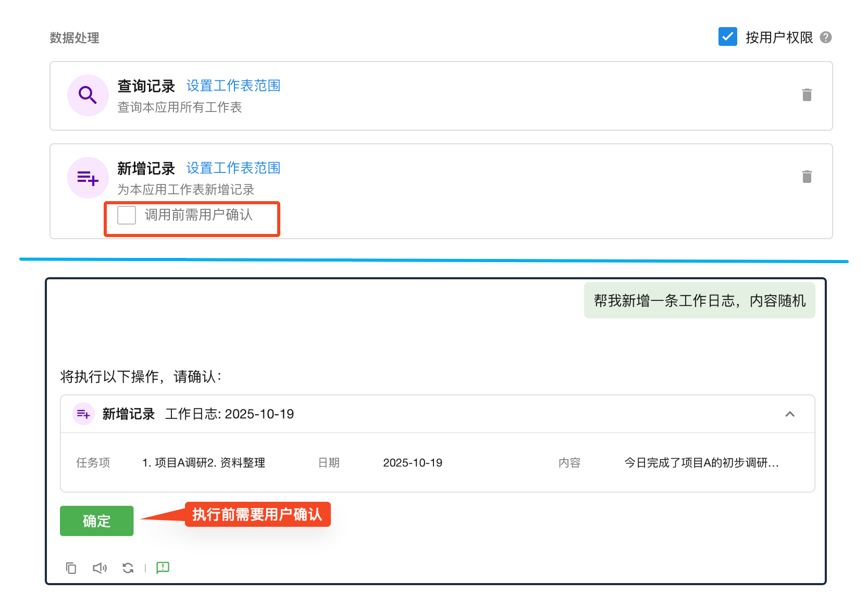
Task: Open 设置工作表范围 link for 查询记录
Action: tap(233, 85)
